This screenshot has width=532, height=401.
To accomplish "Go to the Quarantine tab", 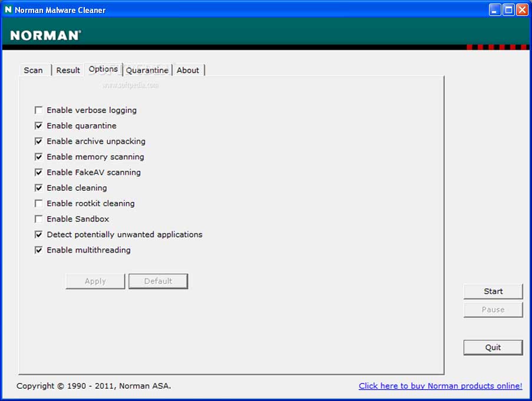I will pyautogui.click(x=147, y=70).
